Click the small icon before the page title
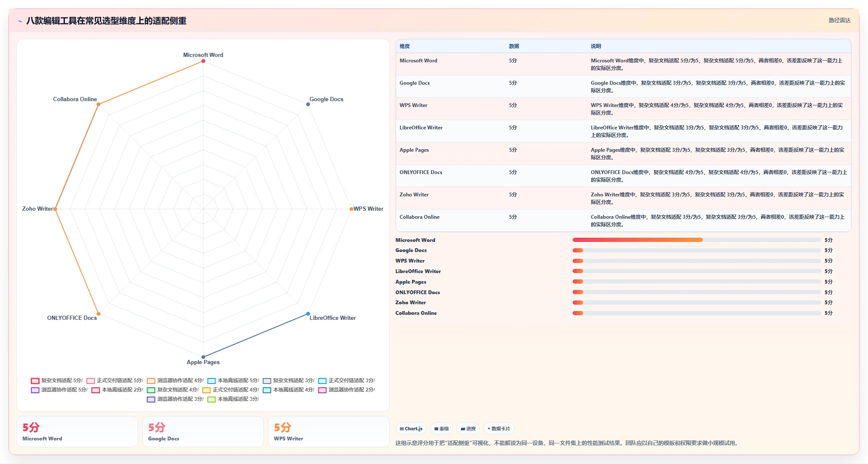 pos(20,21)
